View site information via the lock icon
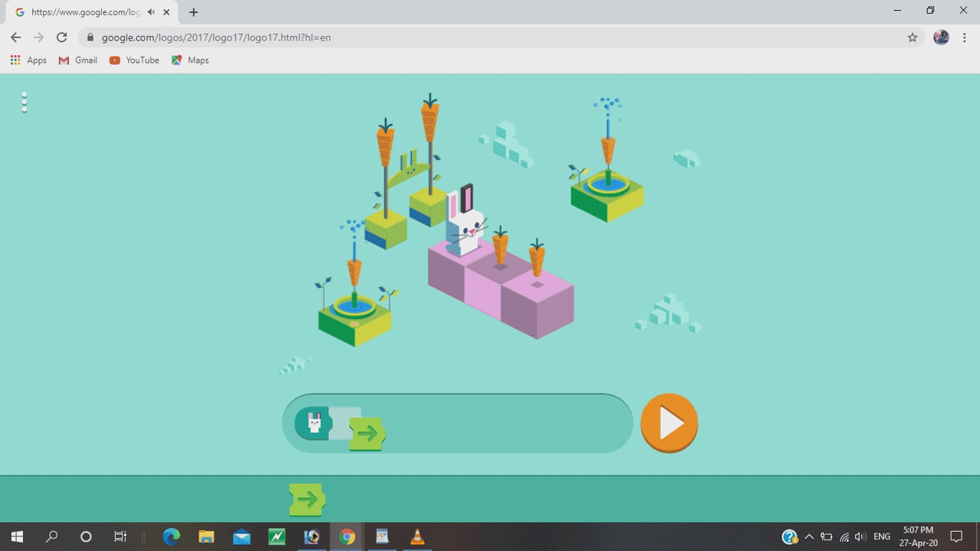The image size is (980, 551). pos(90,37)
